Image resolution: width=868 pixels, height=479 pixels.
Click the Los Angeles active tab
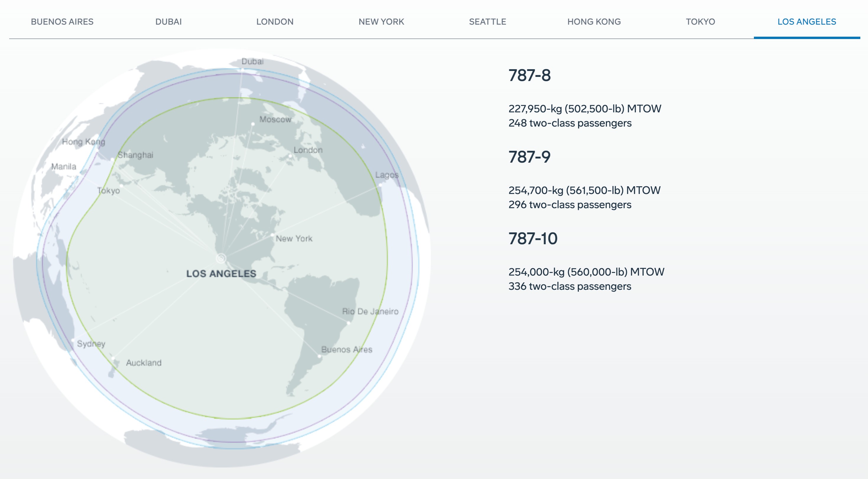[x=807, y=22]
